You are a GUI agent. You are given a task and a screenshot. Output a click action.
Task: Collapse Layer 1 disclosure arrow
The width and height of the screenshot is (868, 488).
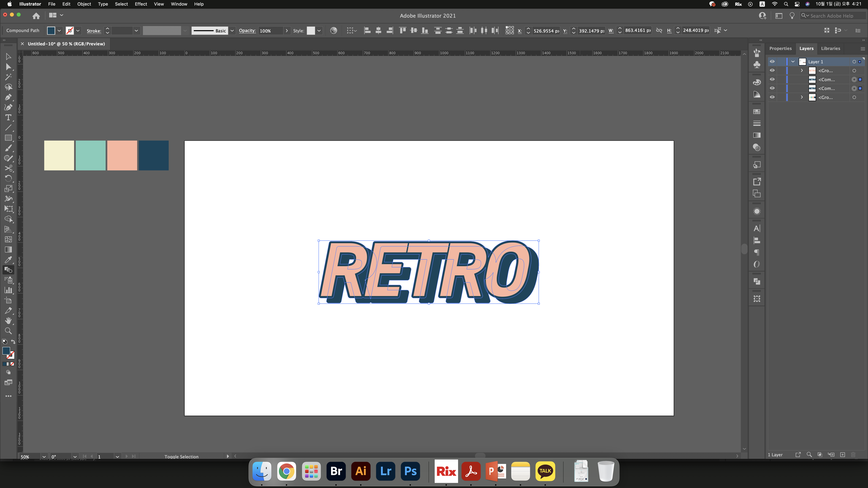click(793, 62)
